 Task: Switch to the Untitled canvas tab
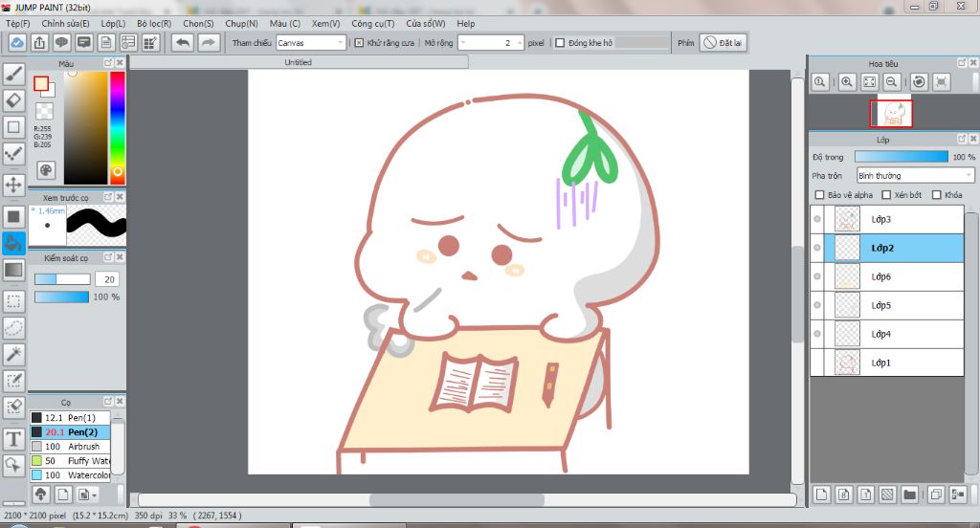pyautogui.click(x=299, y=62)
